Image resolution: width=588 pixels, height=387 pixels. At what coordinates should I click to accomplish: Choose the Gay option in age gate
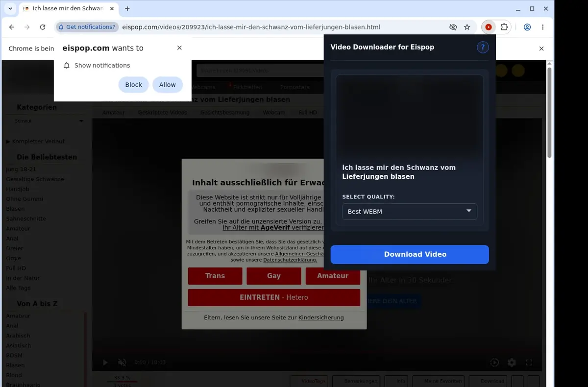[x=274, y=276]
